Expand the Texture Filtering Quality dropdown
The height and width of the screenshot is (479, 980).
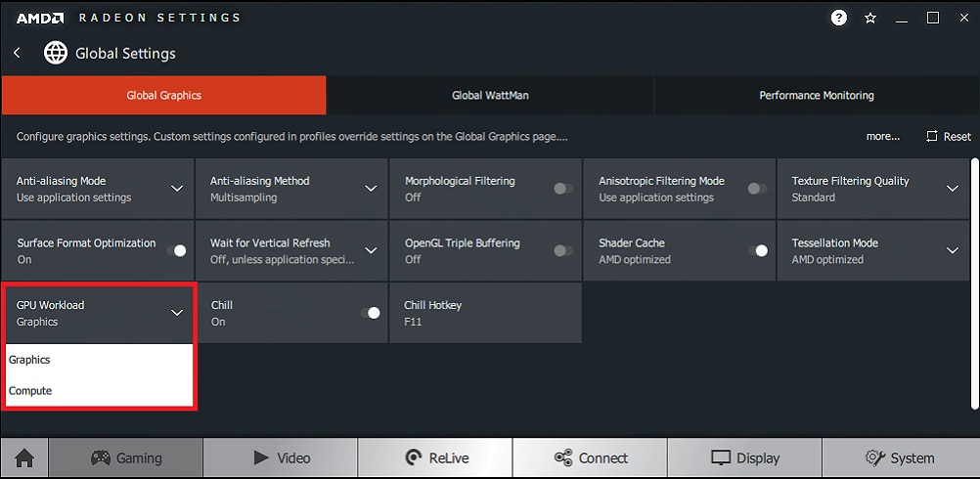(952, 189)
